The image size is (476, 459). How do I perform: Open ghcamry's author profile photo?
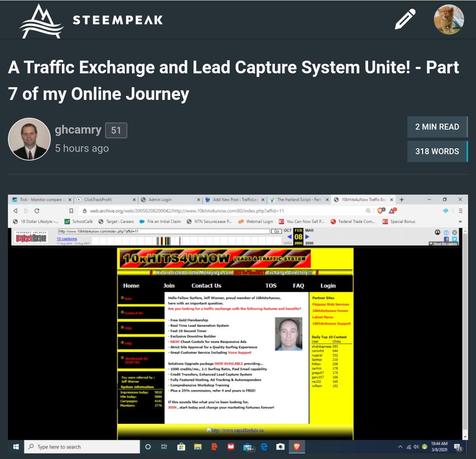pos(29,139)
